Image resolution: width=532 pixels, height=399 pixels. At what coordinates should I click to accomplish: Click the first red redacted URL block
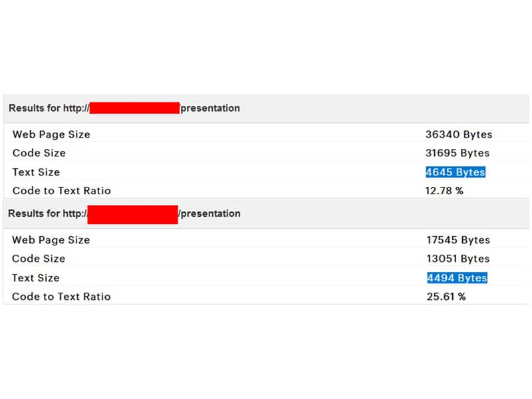click(x=134, y=108)
